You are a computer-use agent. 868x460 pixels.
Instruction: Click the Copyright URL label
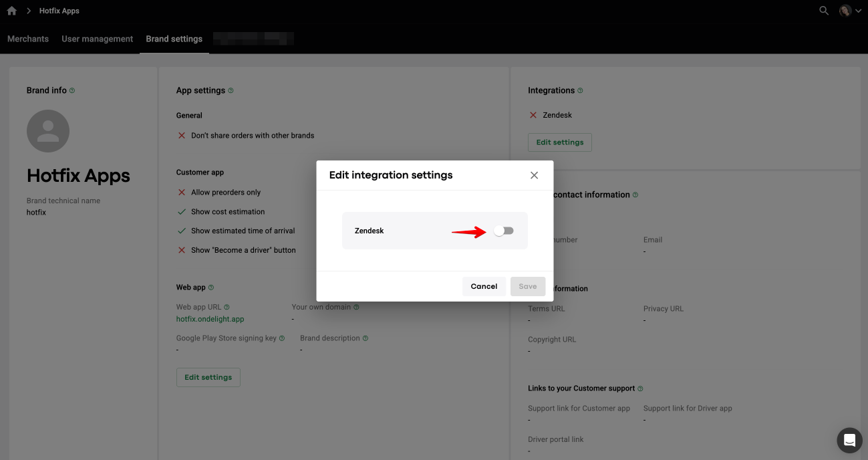coord(552,340)
